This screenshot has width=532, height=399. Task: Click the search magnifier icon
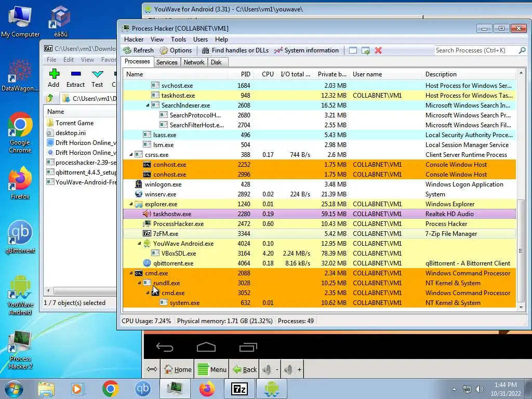(x=522, y=50)
